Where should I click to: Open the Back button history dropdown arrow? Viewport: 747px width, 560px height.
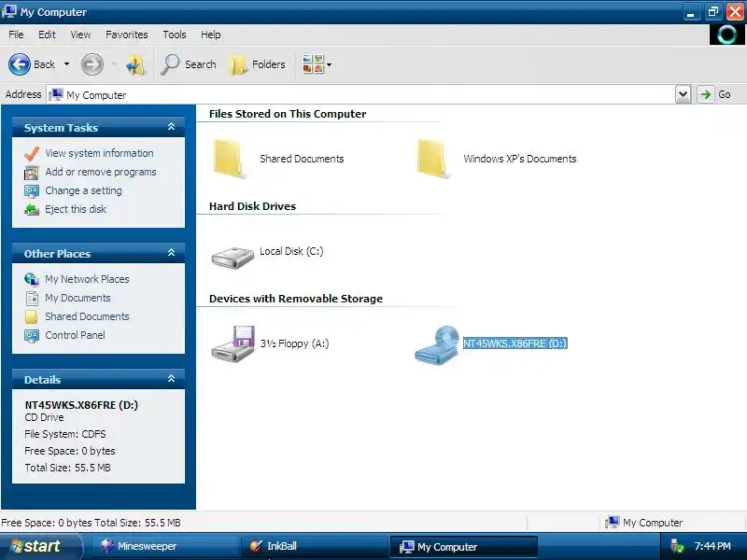(x=66, y=64)
